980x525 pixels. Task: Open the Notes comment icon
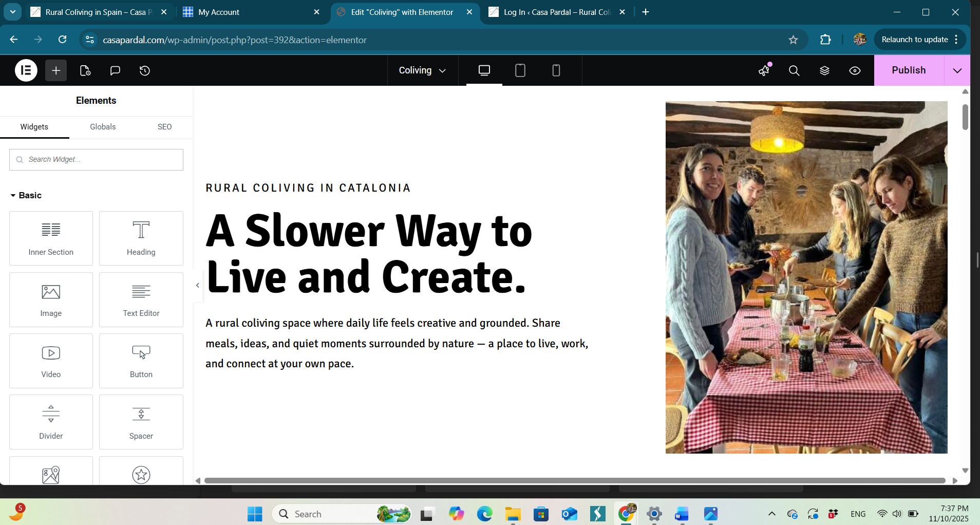(115, 70)
